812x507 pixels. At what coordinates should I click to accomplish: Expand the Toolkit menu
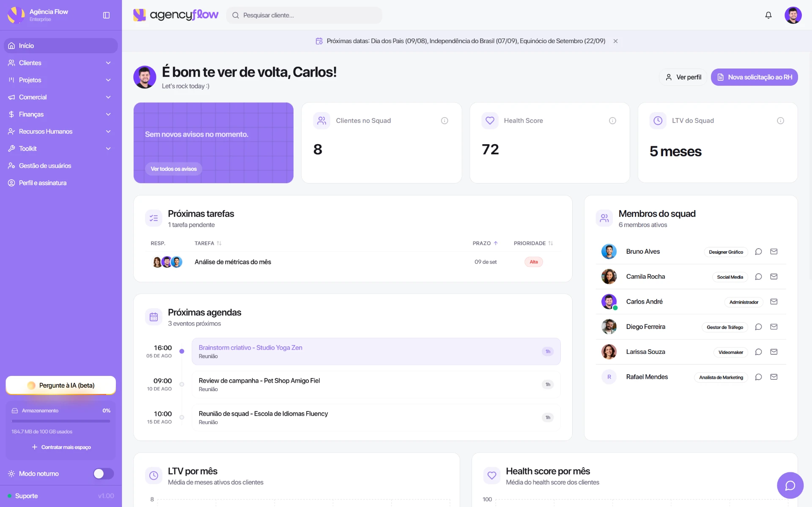pos(60,148)
